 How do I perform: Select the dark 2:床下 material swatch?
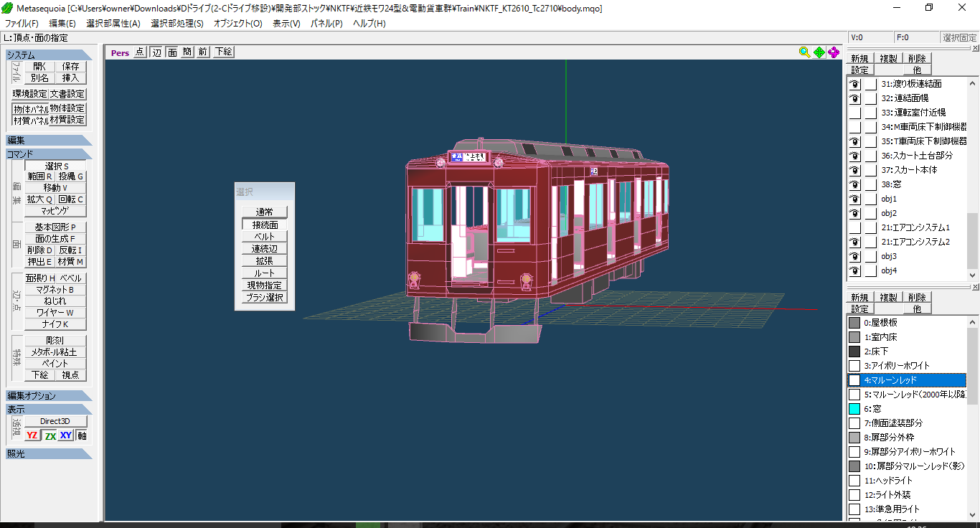click(x=854, y=352)
